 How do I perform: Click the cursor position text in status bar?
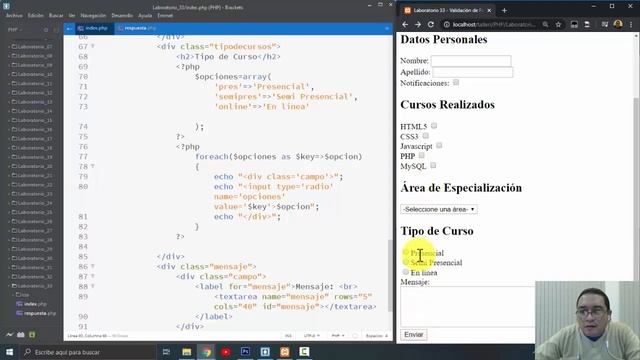click(87, 336)
